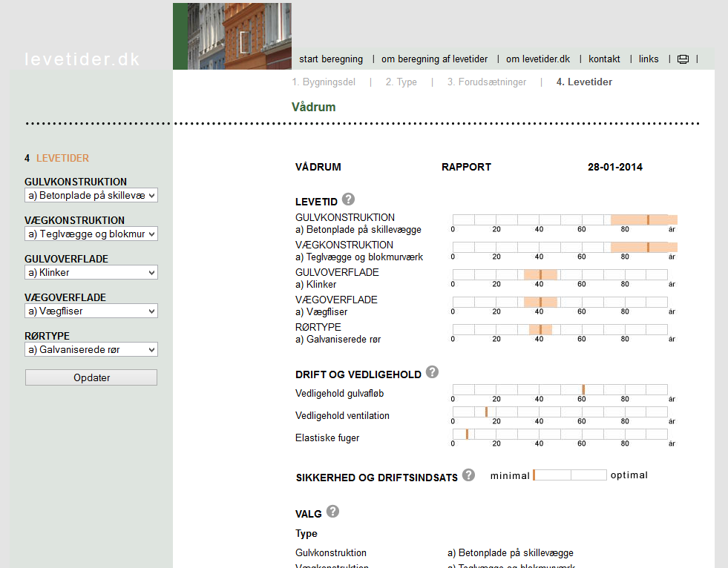Click the print icon in top navigation

tap(683, 59)
